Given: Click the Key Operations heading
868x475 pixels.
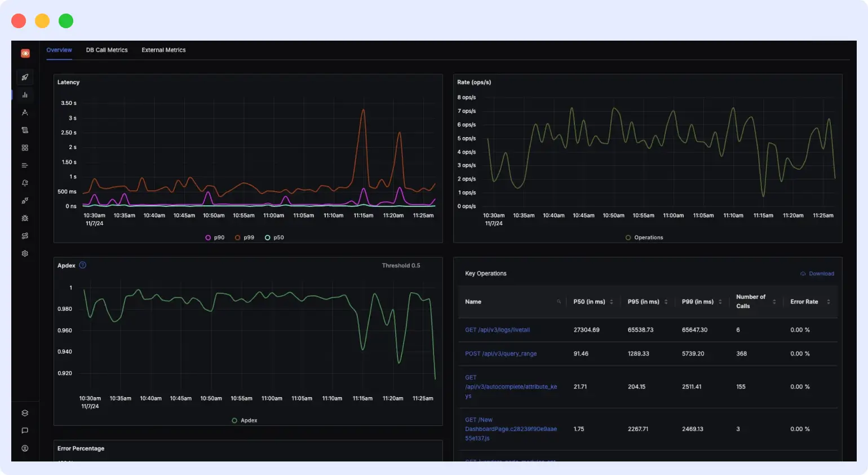Looking at the screenshot, I should 485,274.
